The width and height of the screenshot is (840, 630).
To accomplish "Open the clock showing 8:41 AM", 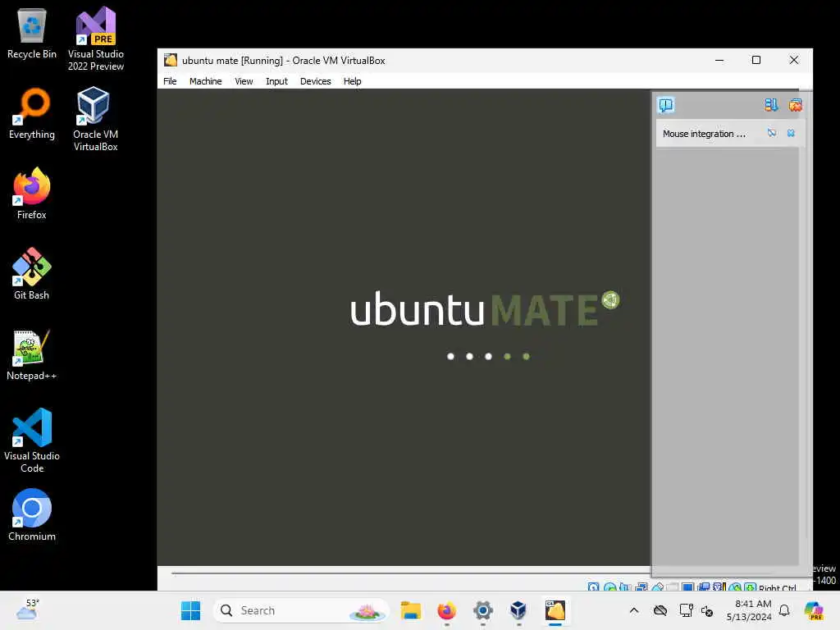I will tap(749, 610).
